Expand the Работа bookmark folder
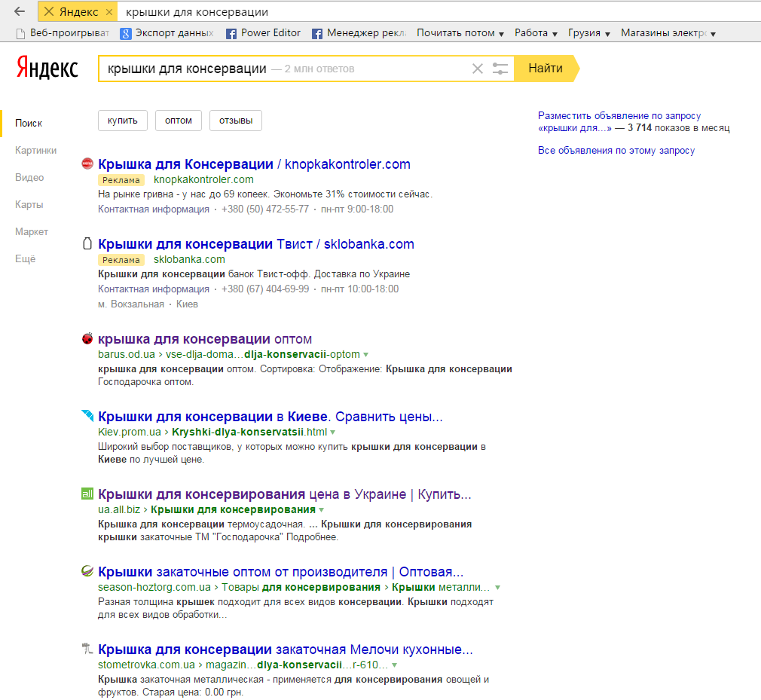Image resolution: width=761 pixels, height=700 pixels. pos(536,33)
